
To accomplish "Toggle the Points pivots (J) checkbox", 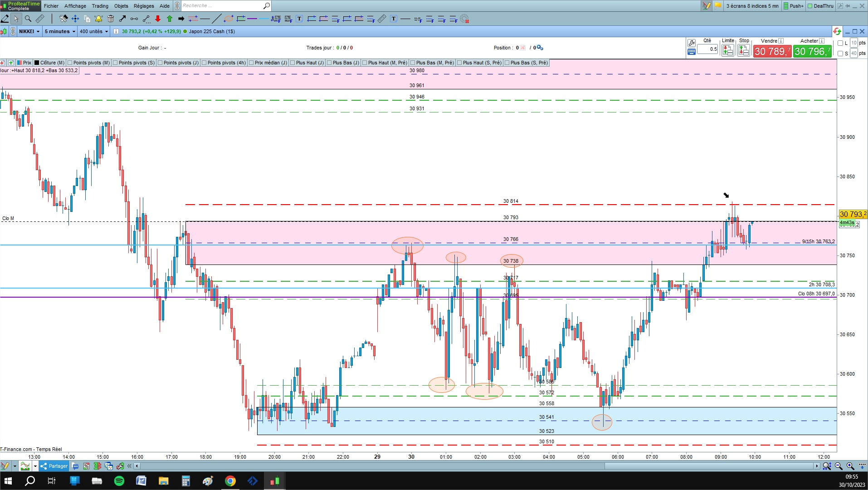I will click(x=161, y=63).
